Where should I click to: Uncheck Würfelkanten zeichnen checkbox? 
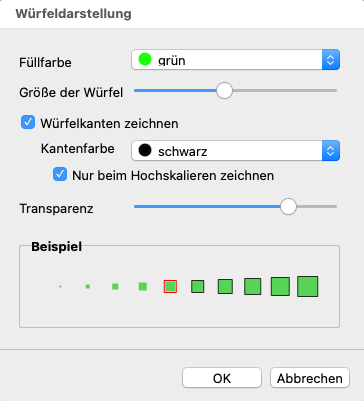[28, 122]
